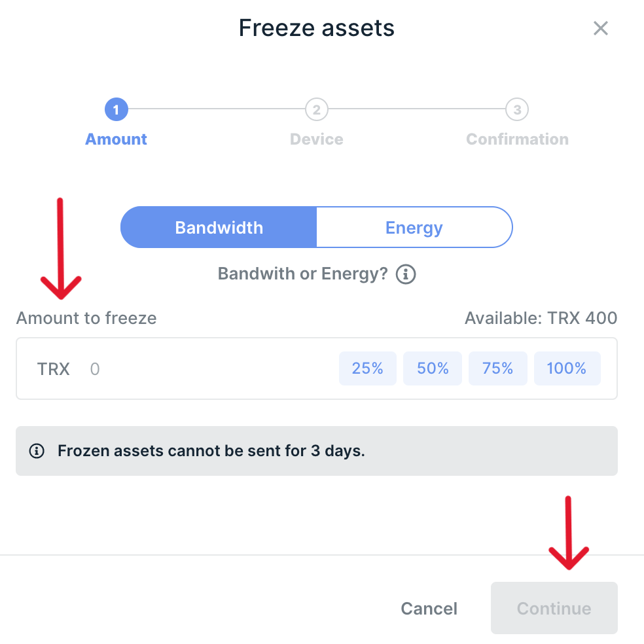Close the Freeze assets dialog
This screenshot has width=644, height=644.
(x=600, y=28)
